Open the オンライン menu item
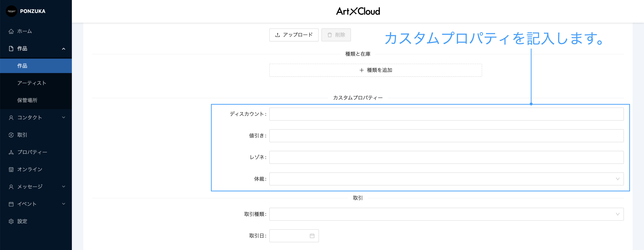 tap(36, 169)
